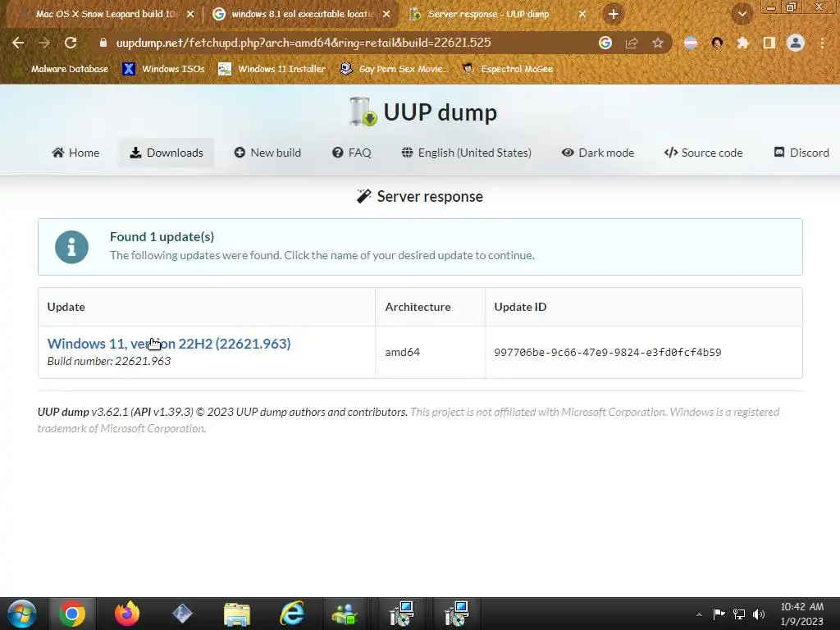Open the first installer icon in taskbar
840x630 pixels.
[402, 614]
